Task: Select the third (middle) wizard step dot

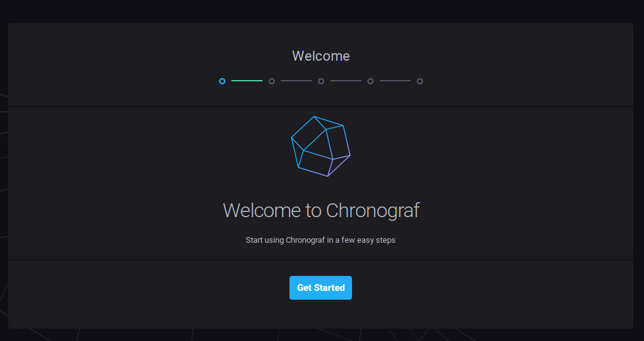Action: (x=321, y=81)
